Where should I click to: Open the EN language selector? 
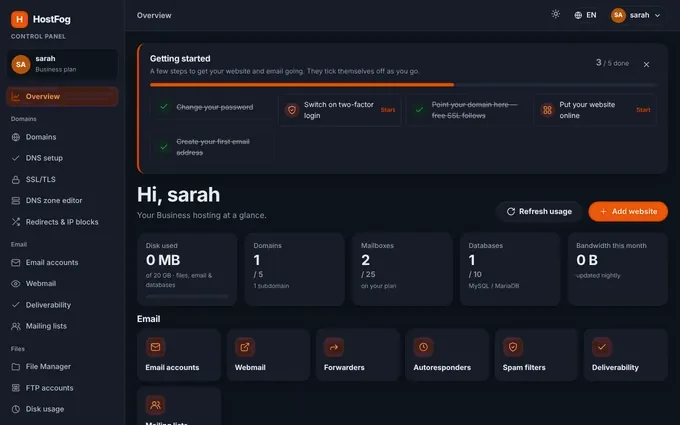point(585,15)
